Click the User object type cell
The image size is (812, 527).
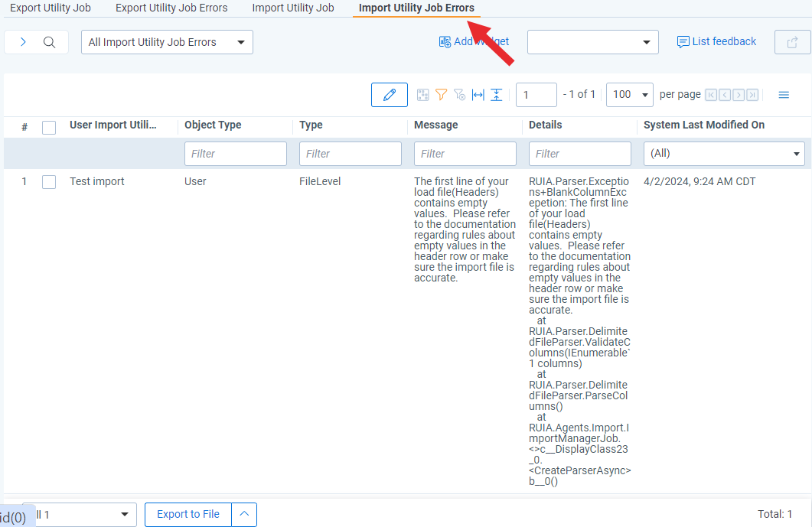195,182
